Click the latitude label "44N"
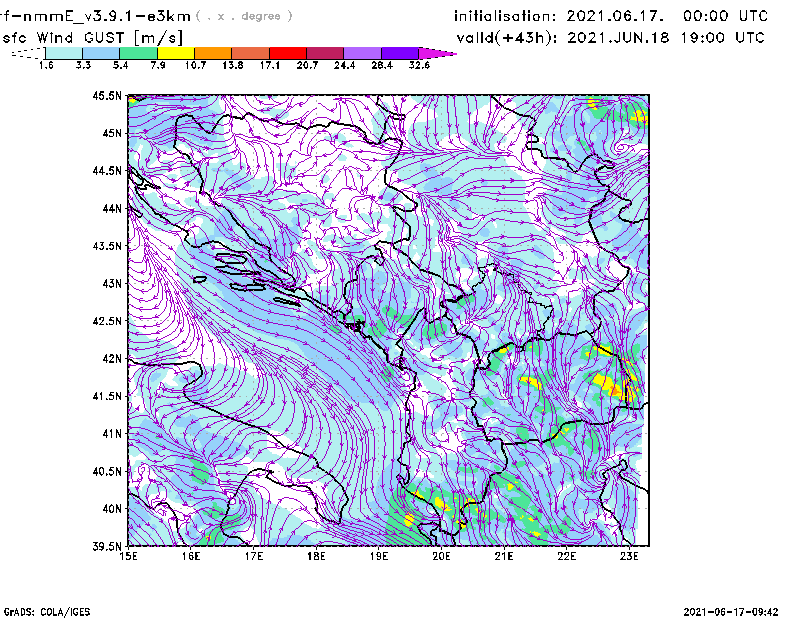The image size is (800, 618). click(x=112, y=208)
